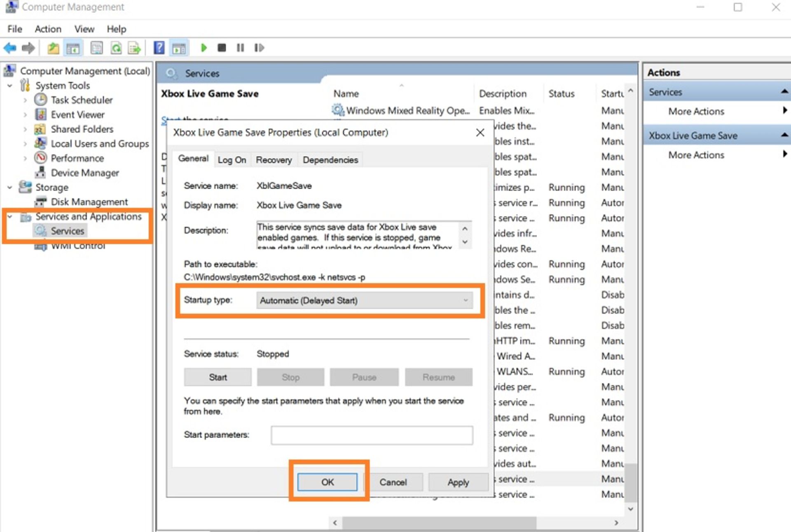
Task: Sort by the Description column header
Action: point(503,94)
